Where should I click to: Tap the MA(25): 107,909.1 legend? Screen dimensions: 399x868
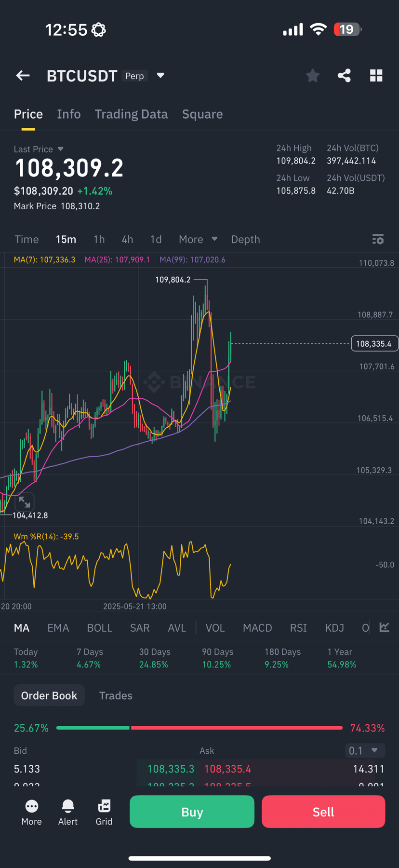click(x=117, y=259)
